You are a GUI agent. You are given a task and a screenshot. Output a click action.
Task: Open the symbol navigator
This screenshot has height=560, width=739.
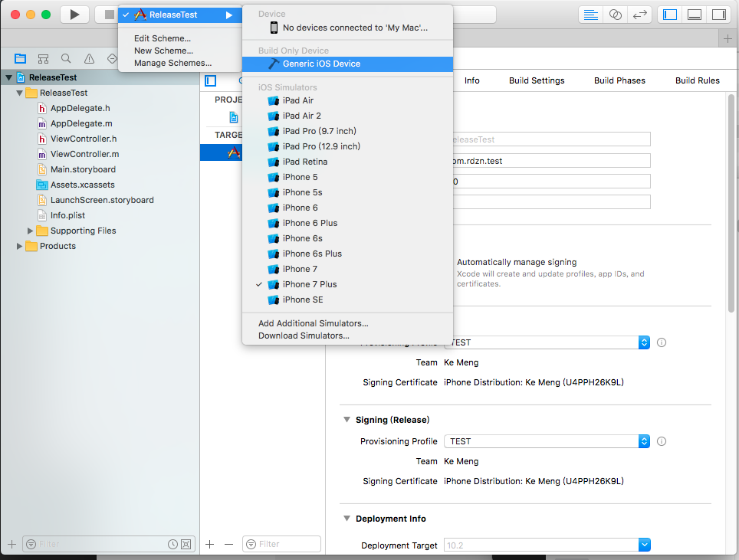tap(44, 58)
